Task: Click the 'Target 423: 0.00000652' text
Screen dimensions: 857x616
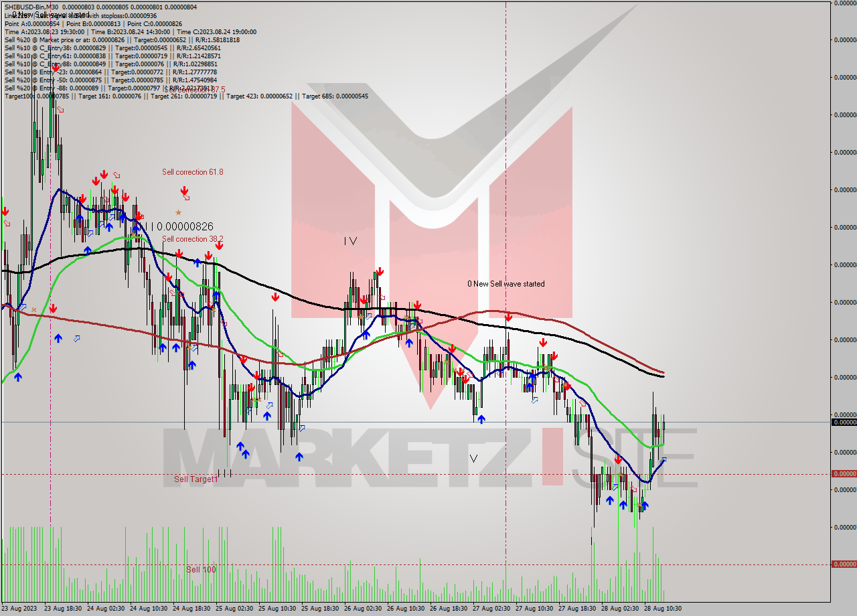Action: [260, 96]
